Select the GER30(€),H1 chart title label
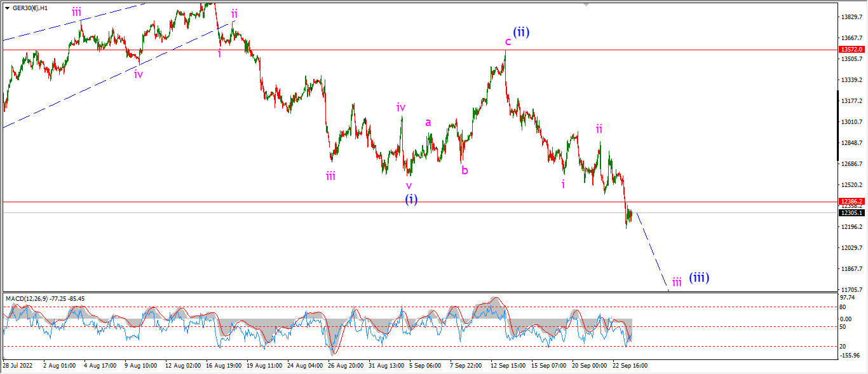Screen dimensions: 868x374 pyautogui.click(x=30, y=7)
